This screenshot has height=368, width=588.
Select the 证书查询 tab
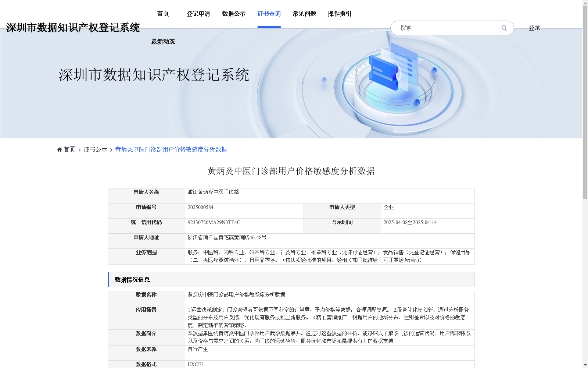tap(269, 14)
